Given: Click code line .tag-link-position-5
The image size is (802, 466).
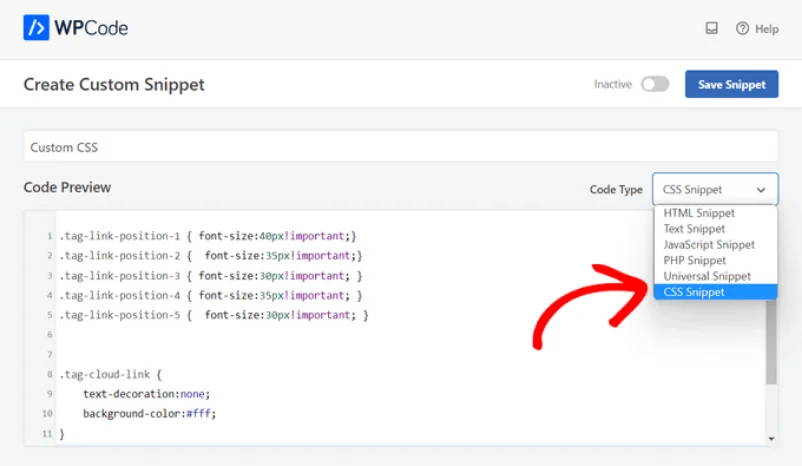Looking at the screenshot, I should 214,315.
